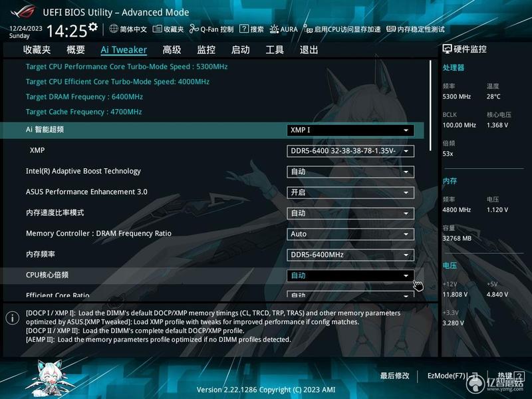Click Target CPU Efficient Core Turbo-Mode Speed line
The height and width of the screenshot is (399, 532).
click(118, 82)
